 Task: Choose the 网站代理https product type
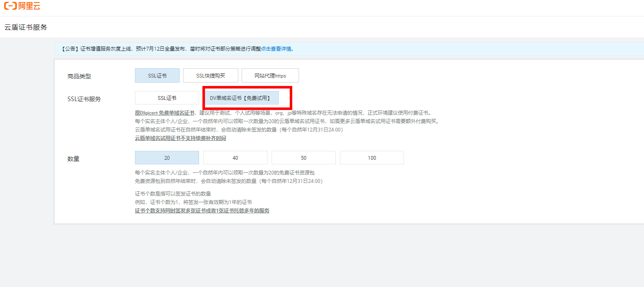(x=270, y=75)
